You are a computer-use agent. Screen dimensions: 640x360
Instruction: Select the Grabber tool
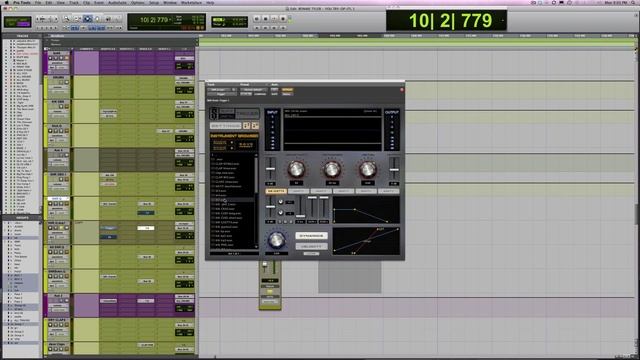tap(97, 19)
